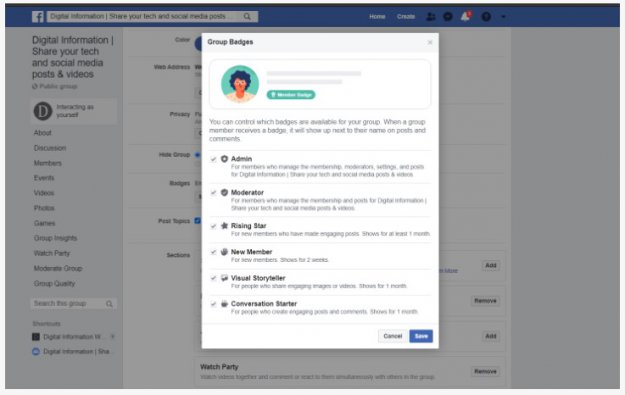Uncheck the Rising Star badge checkbox
The image size is (625, 395).
213,226
